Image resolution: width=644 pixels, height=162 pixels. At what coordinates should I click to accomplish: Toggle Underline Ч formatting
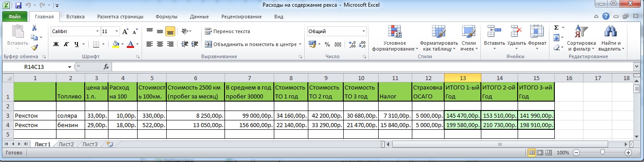[76, 44]
